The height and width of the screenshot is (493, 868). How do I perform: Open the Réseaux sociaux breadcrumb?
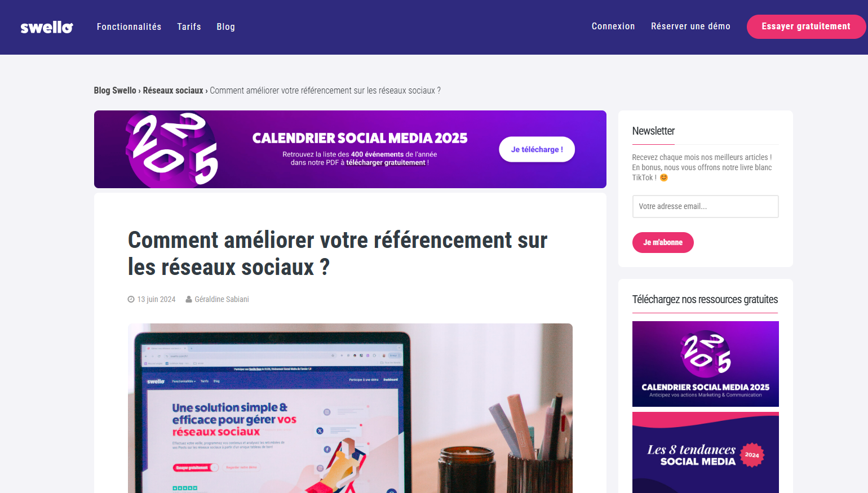[173, 90]
